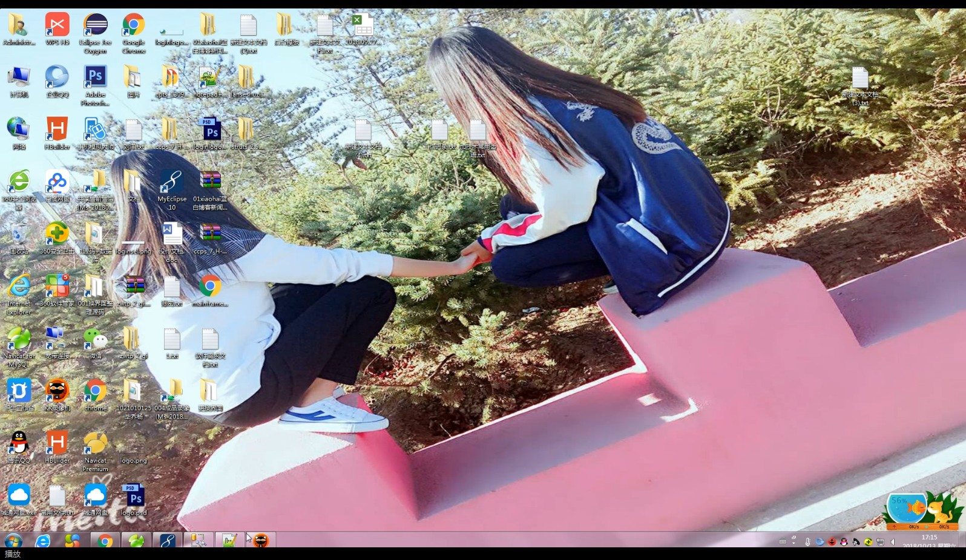The image size is (966, 560).
Task: Select the Internet Explorer desktop shortcut
Action: tap(19, 295)
